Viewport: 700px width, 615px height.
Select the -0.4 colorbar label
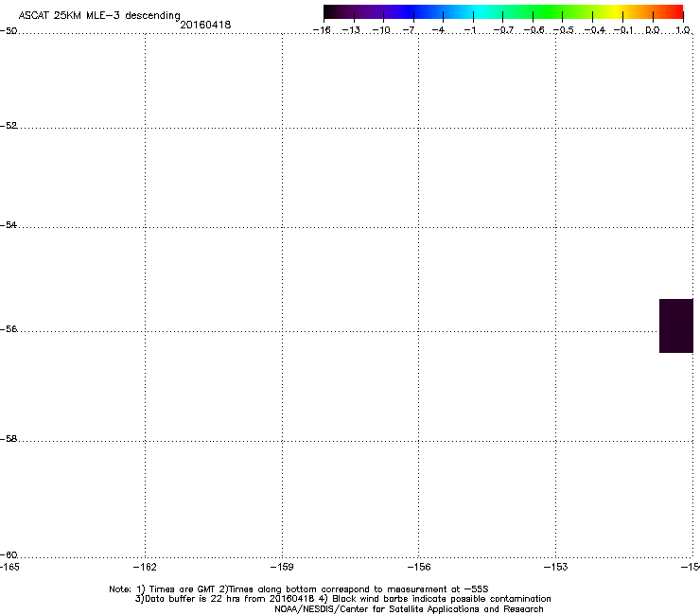pos(595,30)
